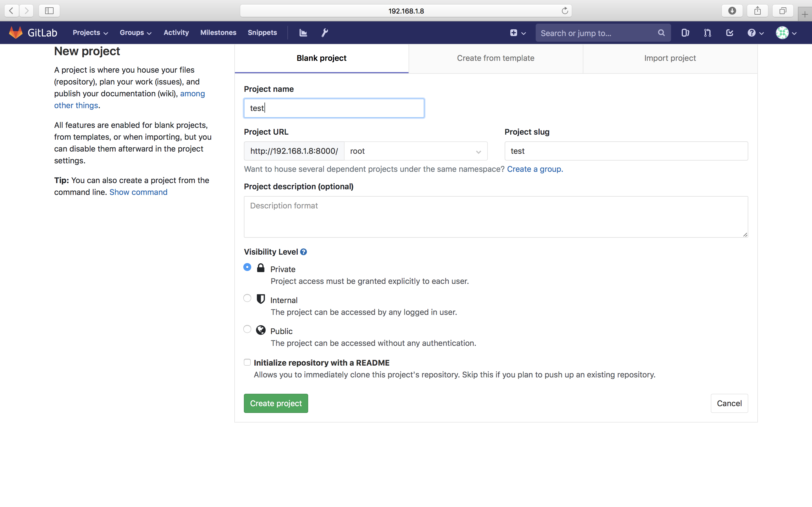Select the Internal visibility option
This screenshot has width=812, height=507.
[x=247, y=298]
